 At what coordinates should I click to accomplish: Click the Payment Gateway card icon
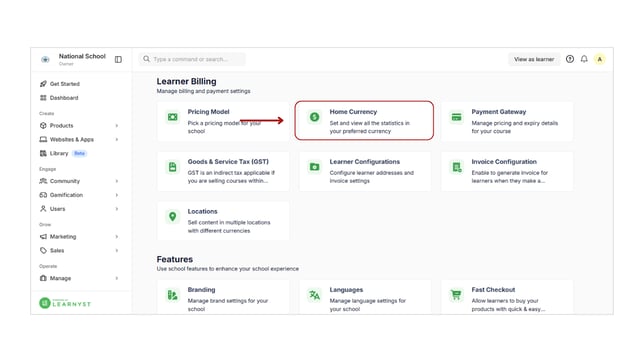pyautogui.click(x=456, y=117)
